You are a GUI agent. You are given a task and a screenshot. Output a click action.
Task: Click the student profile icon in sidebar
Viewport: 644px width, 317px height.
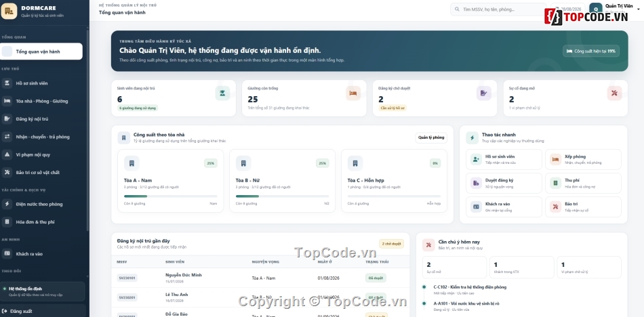point(7,83)
